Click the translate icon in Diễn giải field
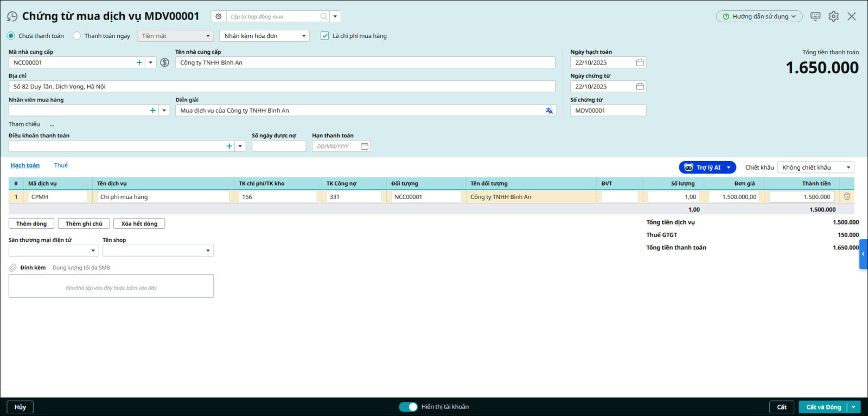Viewport: 868px width, 416px height. tap(549, 111)
